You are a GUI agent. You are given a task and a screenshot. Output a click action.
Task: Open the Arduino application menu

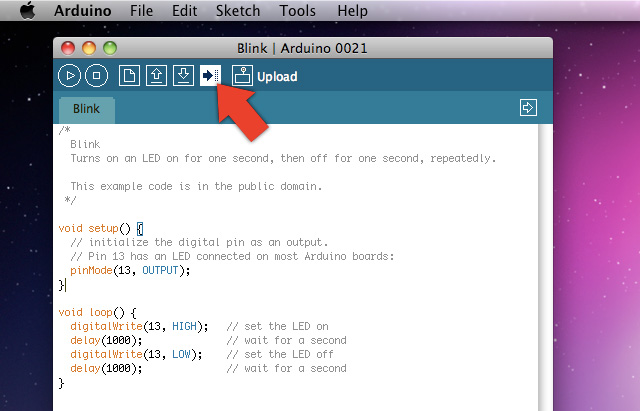pyautogui.click(x=81, y=11)
